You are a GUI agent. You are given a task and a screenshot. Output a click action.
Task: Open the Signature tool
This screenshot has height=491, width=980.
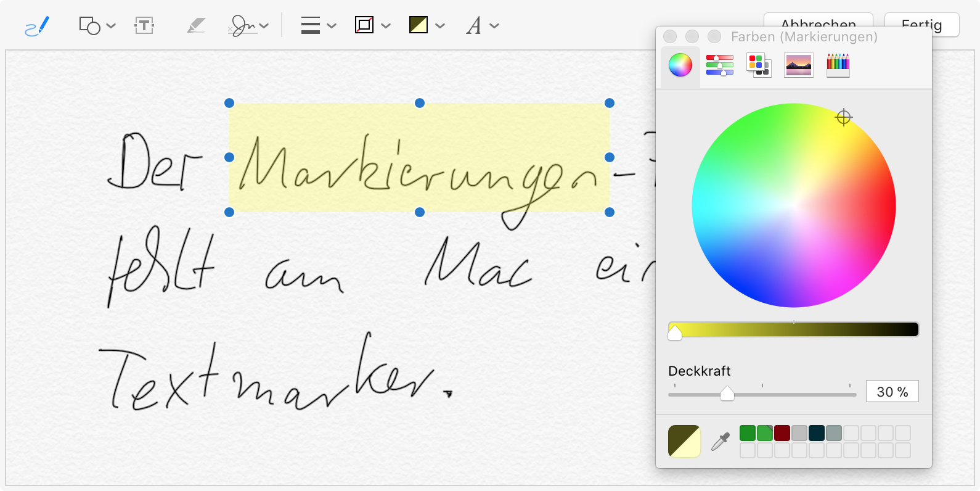(248, 26)
